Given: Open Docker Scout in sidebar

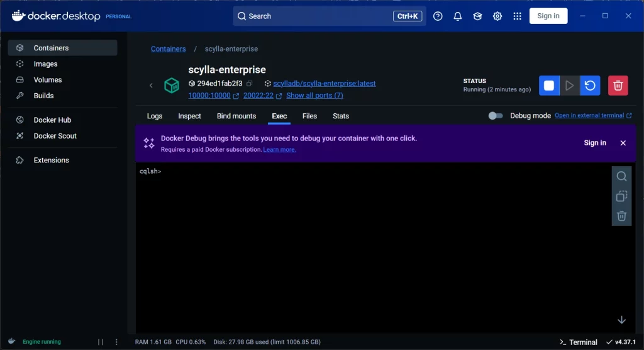Looking at the screenshot, I should point(62,136).
